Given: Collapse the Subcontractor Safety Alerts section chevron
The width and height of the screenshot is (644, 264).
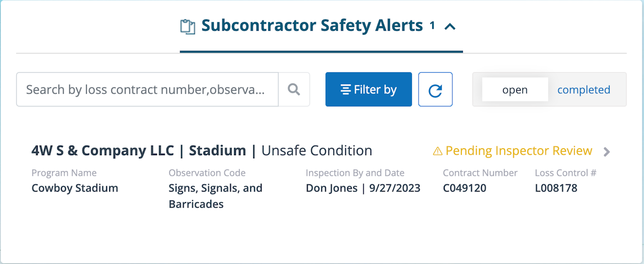Looking at the screenshot, I should point(450,26).
